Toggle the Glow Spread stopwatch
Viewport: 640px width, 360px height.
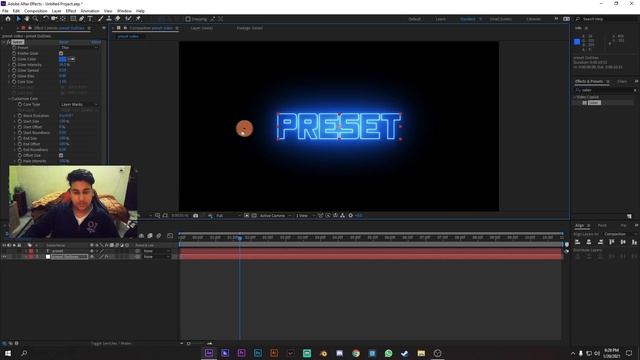point(14,70)
